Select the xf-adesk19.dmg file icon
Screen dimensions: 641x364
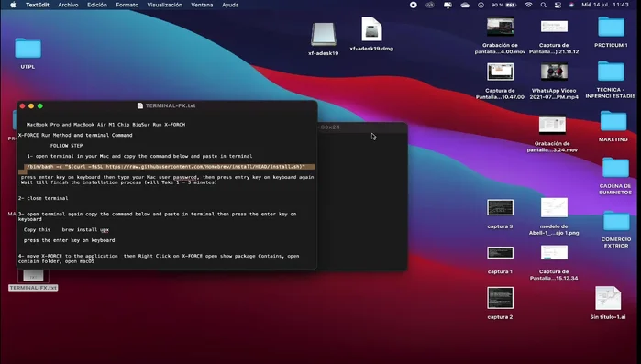[371, 29]
